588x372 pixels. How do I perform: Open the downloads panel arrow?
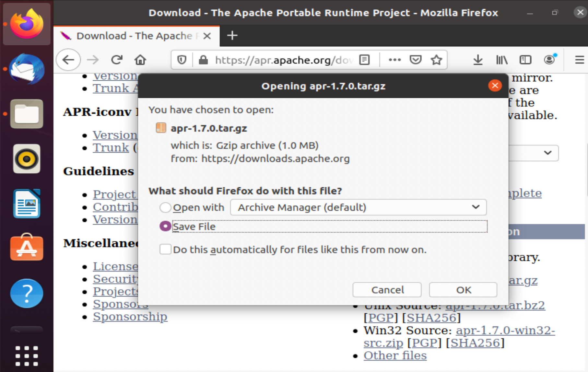tap(478, 60)
